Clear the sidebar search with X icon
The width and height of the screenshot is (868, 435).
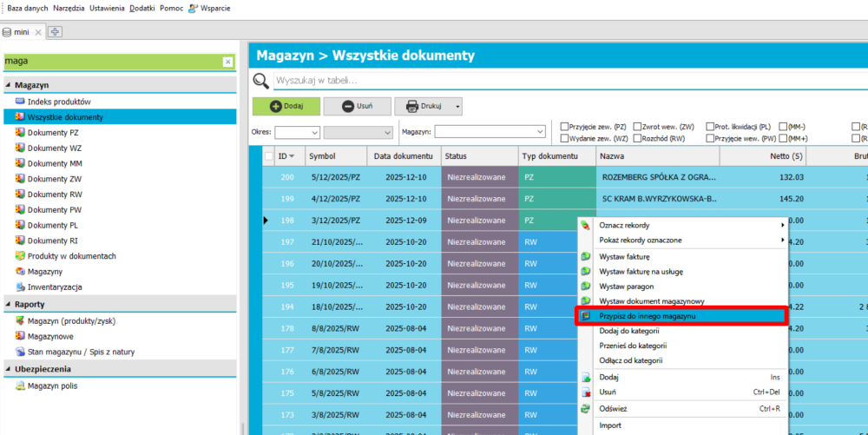coord(227,62)
